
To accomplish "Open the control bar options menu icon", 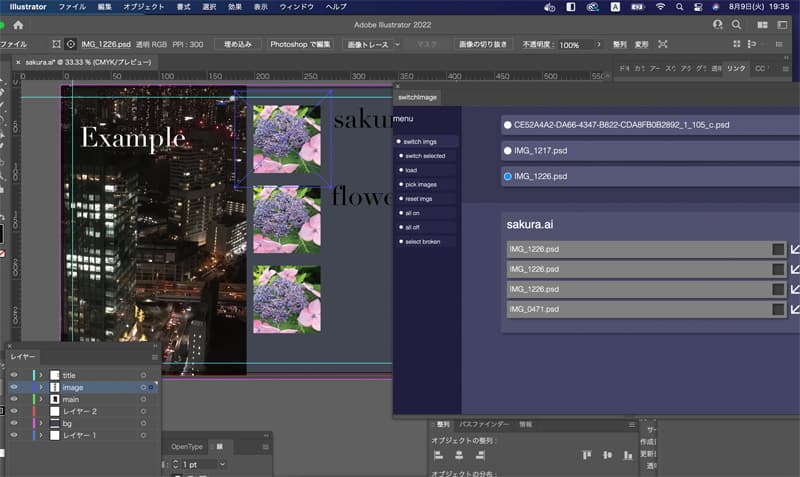I will tap(779, 44).
